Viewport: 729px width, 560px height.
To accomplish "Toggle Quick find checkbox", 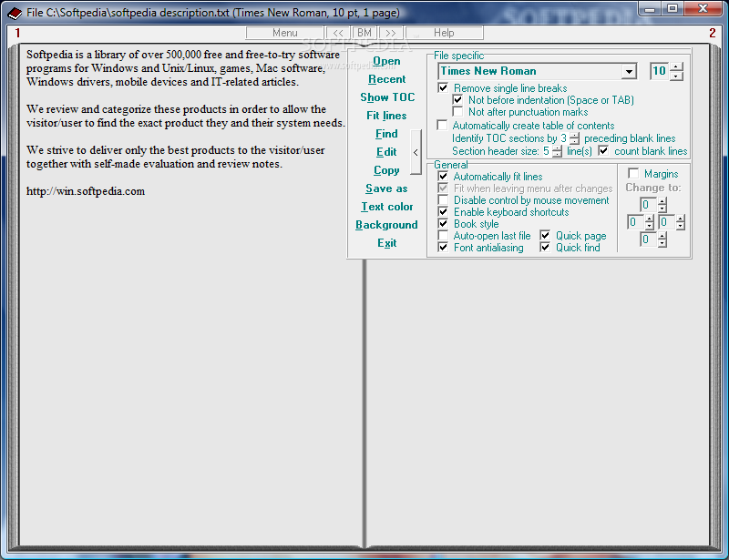I will 545,248.
